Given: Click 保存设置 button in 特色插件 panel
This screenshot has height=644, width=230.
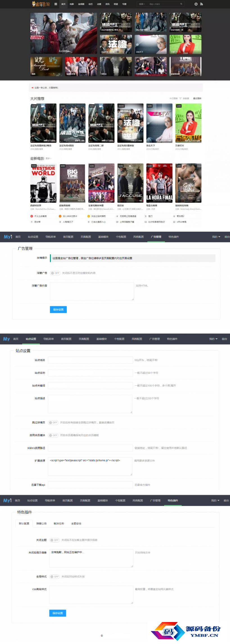Looking at the screenshot, I should 58,613.
